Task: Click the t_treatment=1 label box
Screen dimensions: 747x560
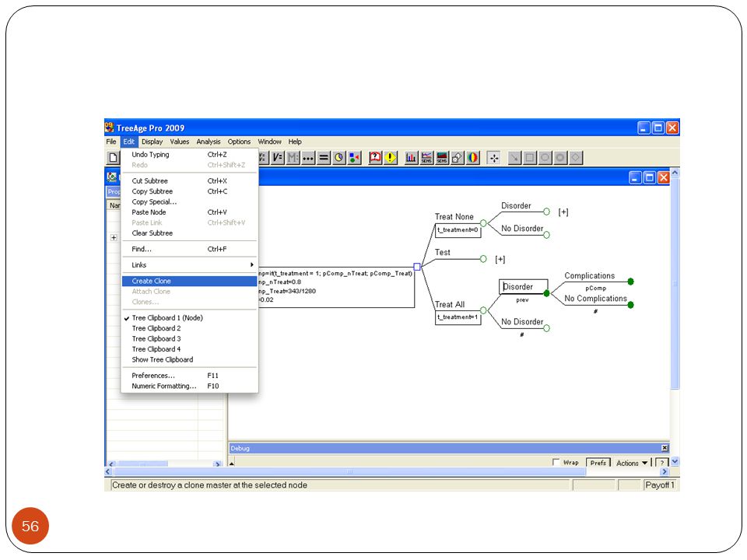Action: click(x=458, y=317)
